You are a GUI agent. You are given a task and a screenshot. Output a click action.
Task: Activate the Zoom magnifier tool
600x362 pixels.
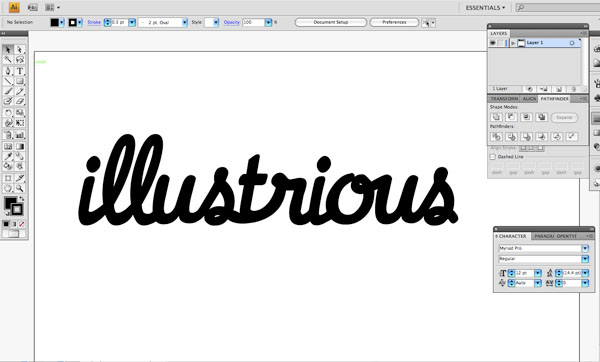[20, 188]
